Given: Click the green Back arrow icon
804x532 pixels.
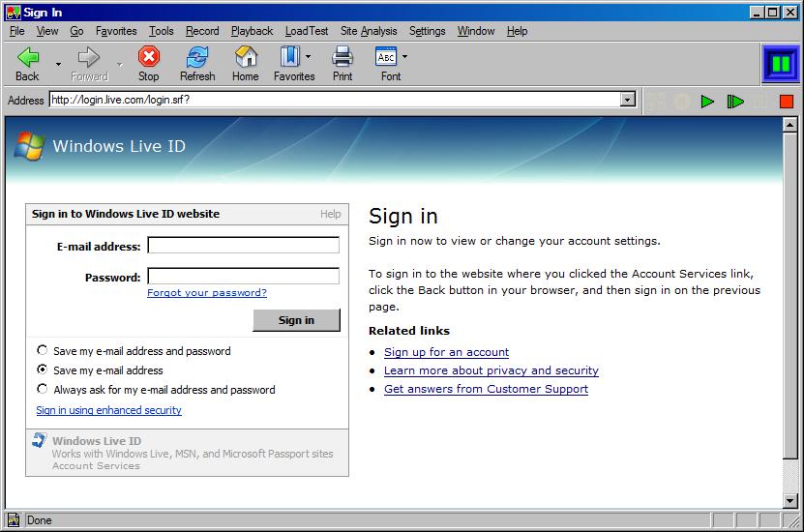Looking at the screenshot, I should pos(28,57).
